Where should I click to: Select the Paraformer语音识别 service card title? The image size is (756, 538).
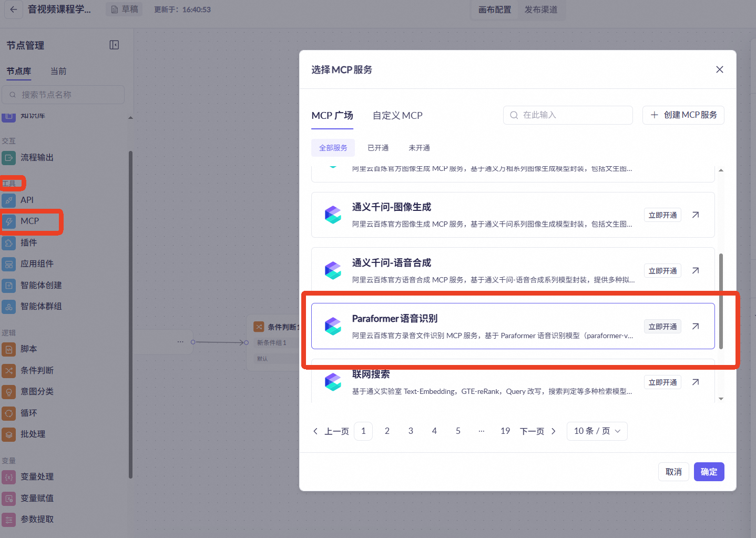point(395,318)
